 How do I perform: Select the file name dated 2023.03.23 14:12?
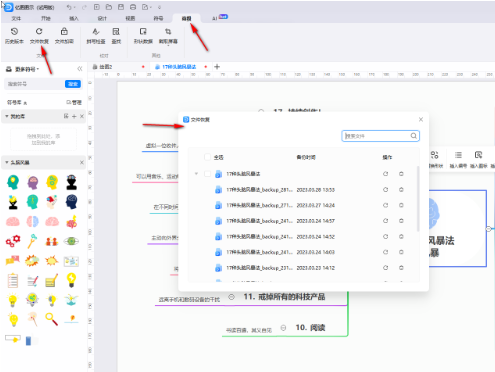pos(259,268)
